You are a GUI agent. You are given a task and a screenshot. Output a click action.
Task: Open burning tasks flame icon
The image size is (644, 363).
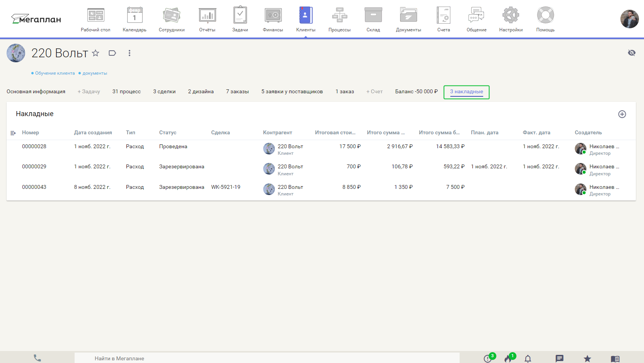pos(509,358)
